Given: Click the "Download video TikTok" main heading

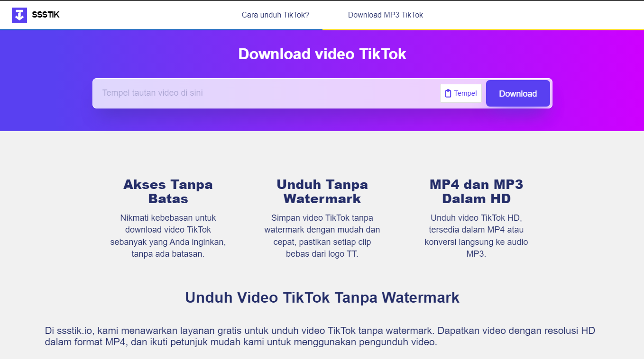Looking at the screenshot, I should click(x=322, y=54).
